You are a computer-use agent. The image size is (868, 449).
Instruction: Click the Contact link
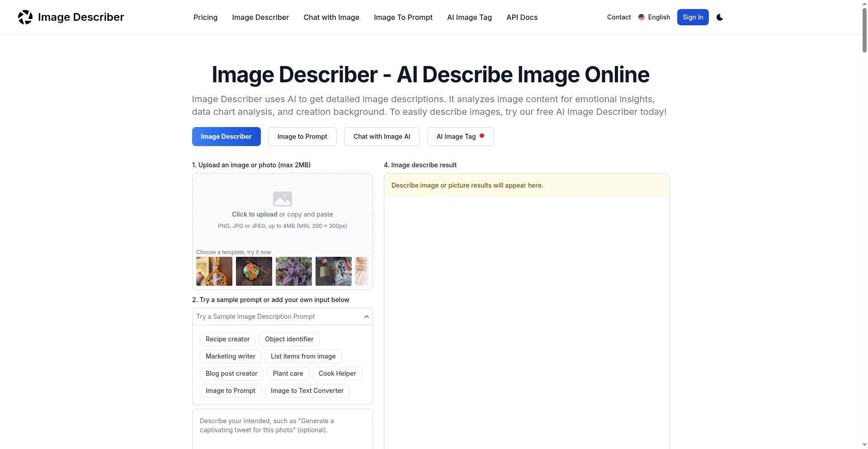pos(619,17)
